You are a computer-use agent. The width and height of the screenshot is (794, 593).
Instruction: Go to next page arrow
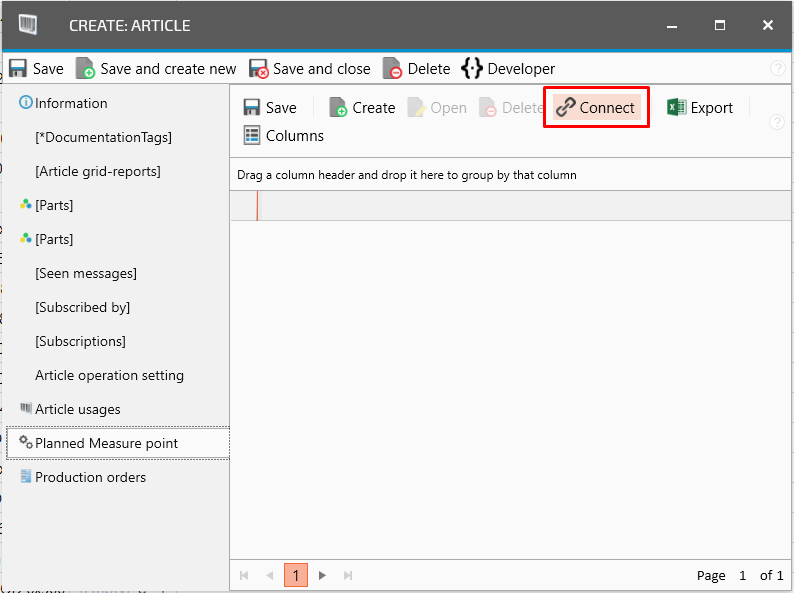(x=322, y=575)
